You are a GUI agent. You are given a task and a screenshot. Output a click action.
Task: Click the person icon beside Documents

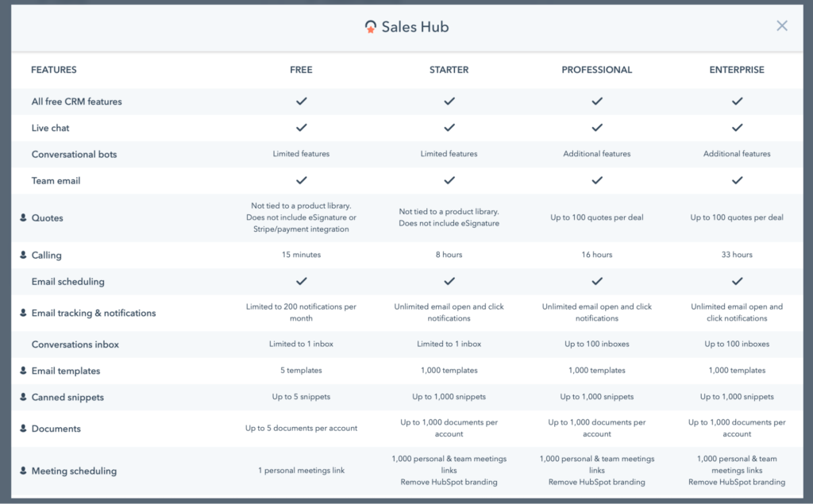coord(23,429)
